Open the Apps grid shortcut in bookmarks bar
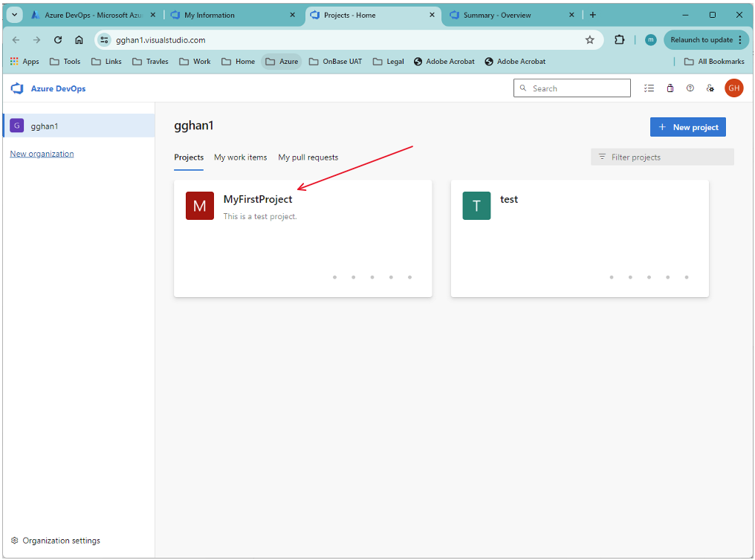The width and height of the screenshot is (755, 560). [25, 62]
